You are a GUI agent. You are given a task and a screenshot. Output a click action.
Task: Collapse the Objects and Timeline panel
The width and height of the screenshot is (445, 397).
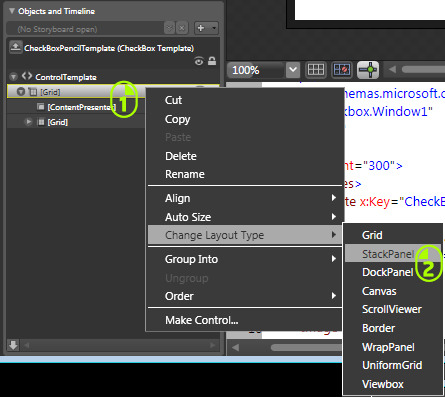pos(12,11)
